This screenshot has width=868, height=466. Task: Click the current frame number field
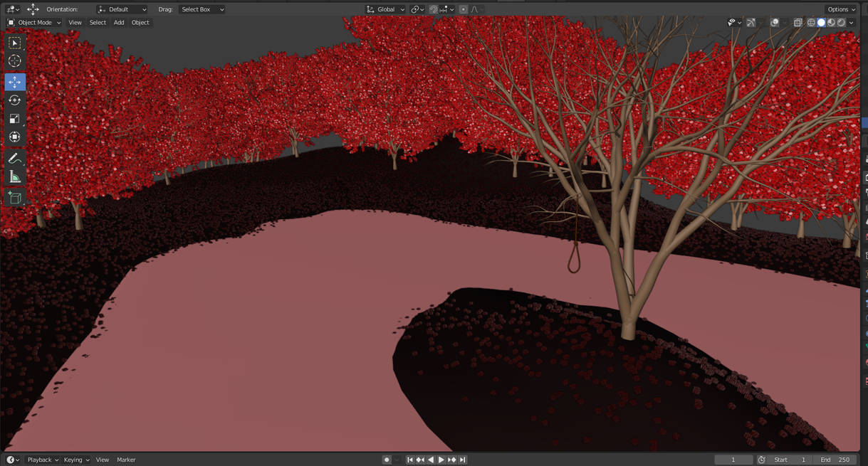tap(733, 459)
